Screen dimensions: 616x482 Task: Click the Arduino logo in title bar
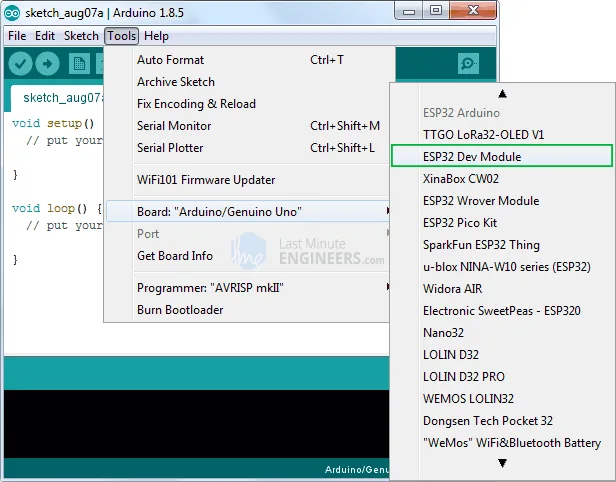[x=12, y=13]
